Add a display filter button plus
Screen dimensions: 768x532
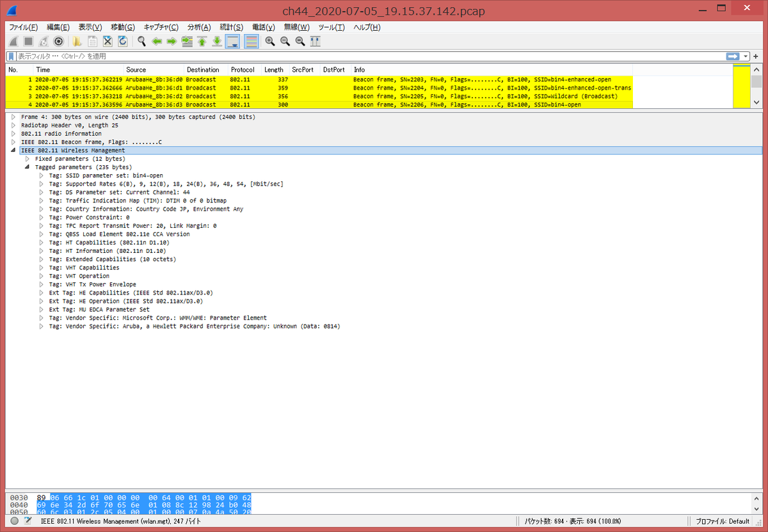(756, 56)
